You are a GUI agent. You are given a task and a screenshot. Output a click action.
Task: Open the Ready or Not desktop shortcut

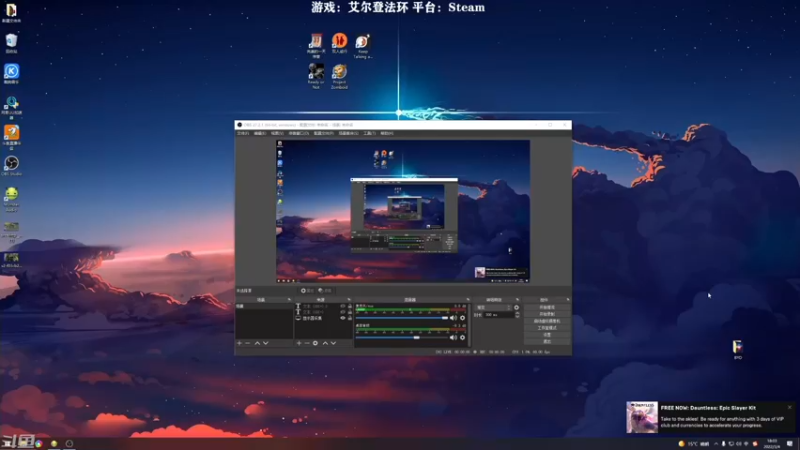click(316, 76)
